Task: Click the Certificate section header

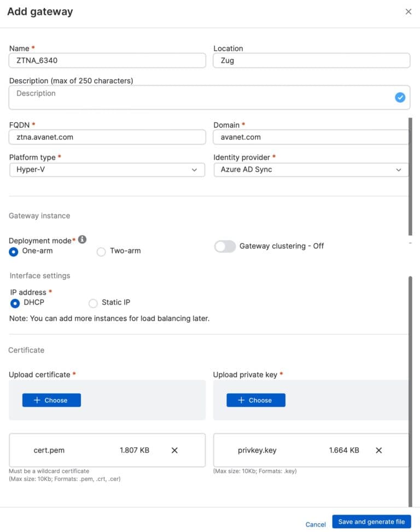Action: [x=26, y=350]
